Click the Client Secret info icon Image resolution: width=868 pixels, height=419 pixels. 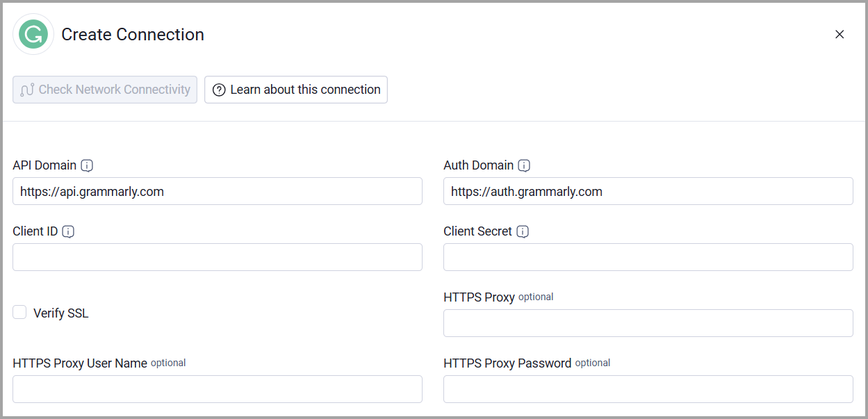523,231
